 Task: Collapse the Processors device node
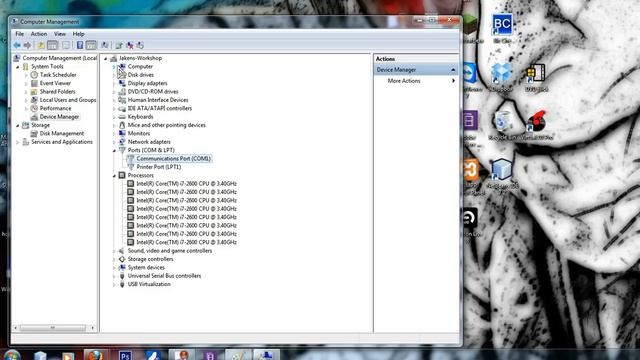click(114, 176)
